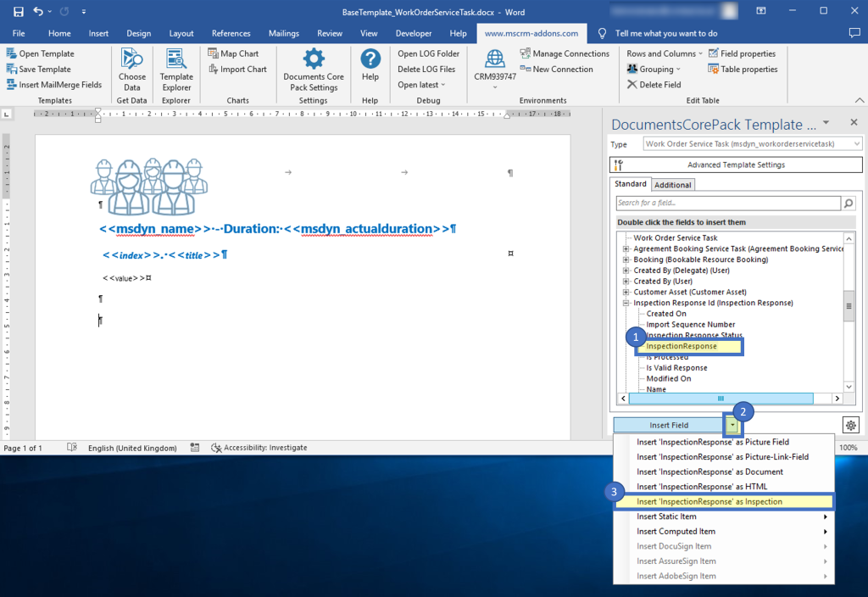Open the Developer ribbon tab
The image size is (868, 597).
(414, 33)
